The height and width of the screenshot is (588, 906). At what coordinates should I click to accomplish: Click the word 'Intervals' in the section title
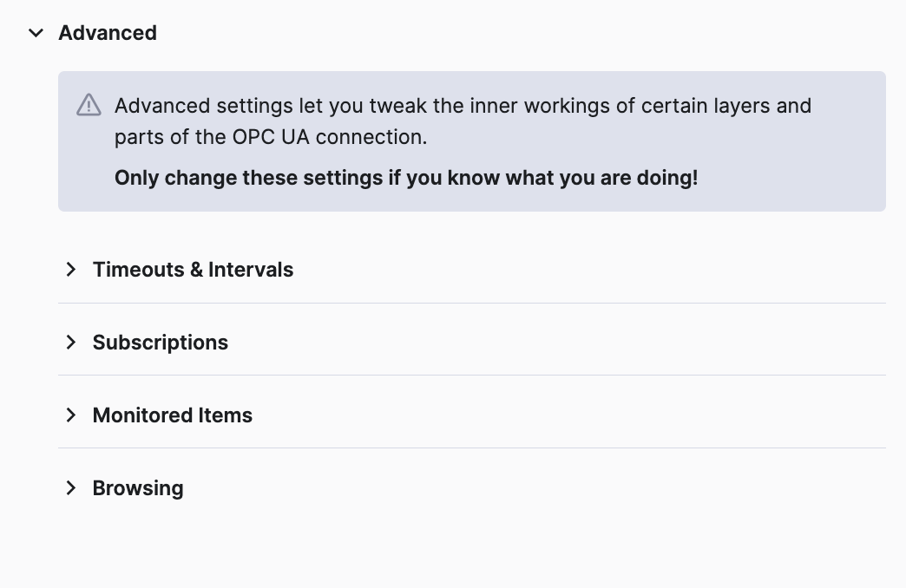point(251,270)
